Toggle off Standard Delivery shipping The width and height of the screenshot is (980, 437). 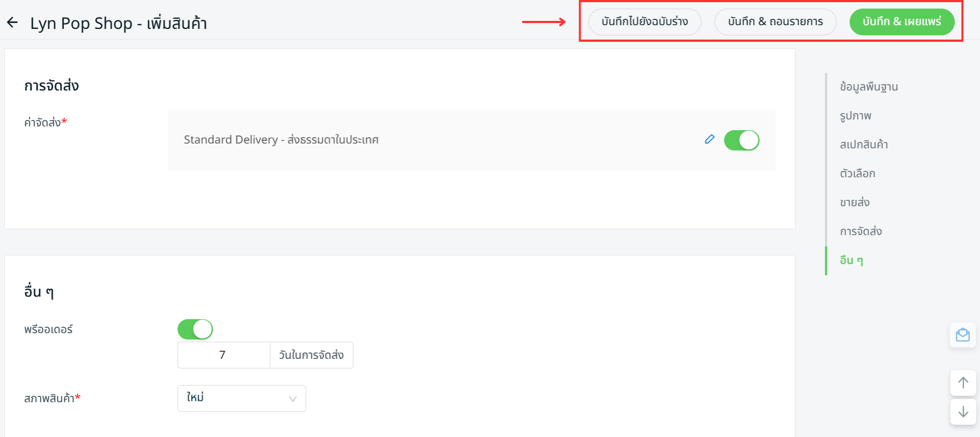click(741, 140)
